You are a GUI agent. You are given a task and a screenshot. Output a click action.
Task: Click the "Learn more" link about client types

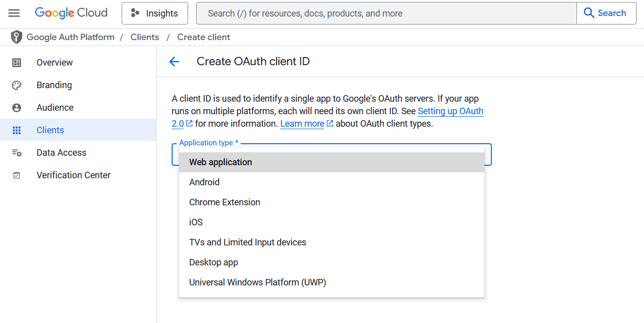[302, 123]
